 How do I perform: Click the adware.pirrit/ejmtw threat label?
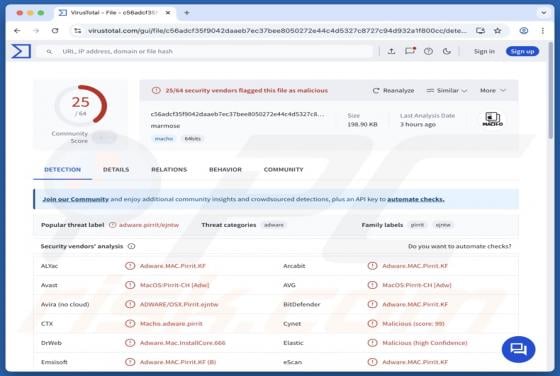149,225
